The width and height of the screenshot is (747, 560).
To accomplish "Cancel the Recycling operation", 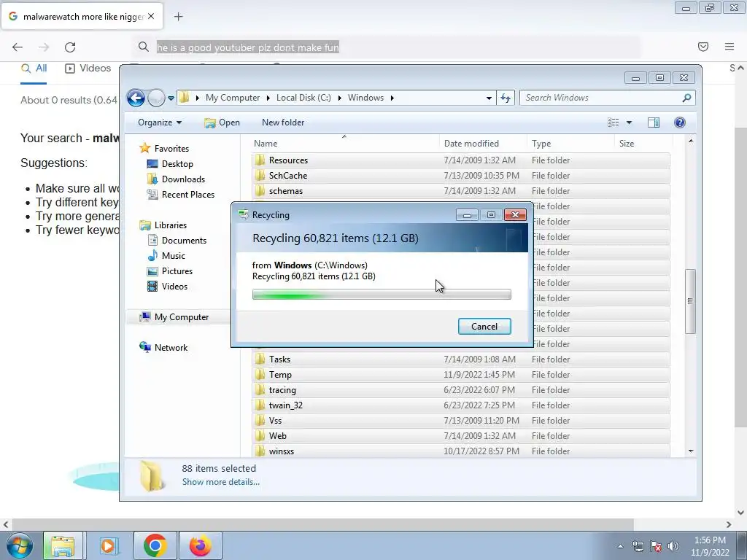I will (484, 326).
